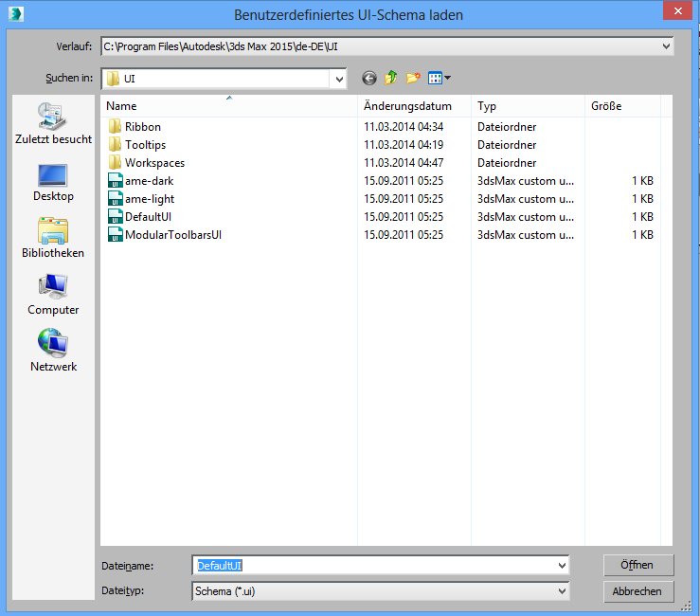Image resolution: width=700 pixels, height=616 pixels.
Task: Open the view menu icon
Action: [440, 78]
